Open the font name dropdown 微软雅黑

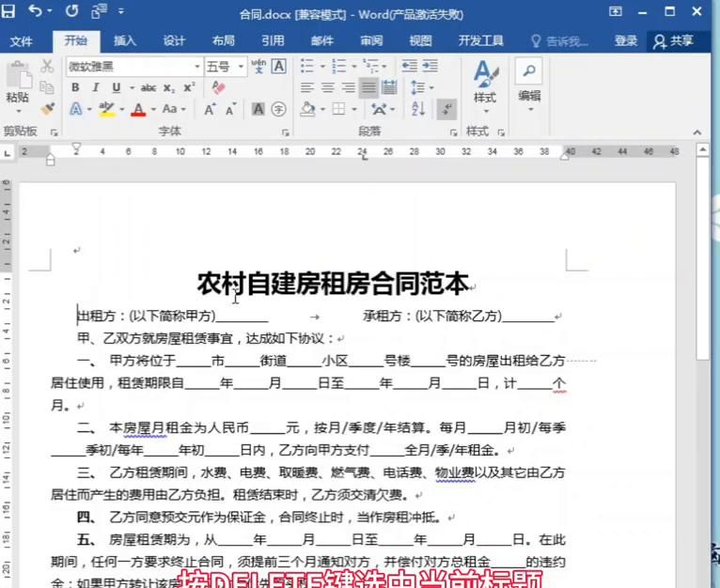click(x=197, y=67)
